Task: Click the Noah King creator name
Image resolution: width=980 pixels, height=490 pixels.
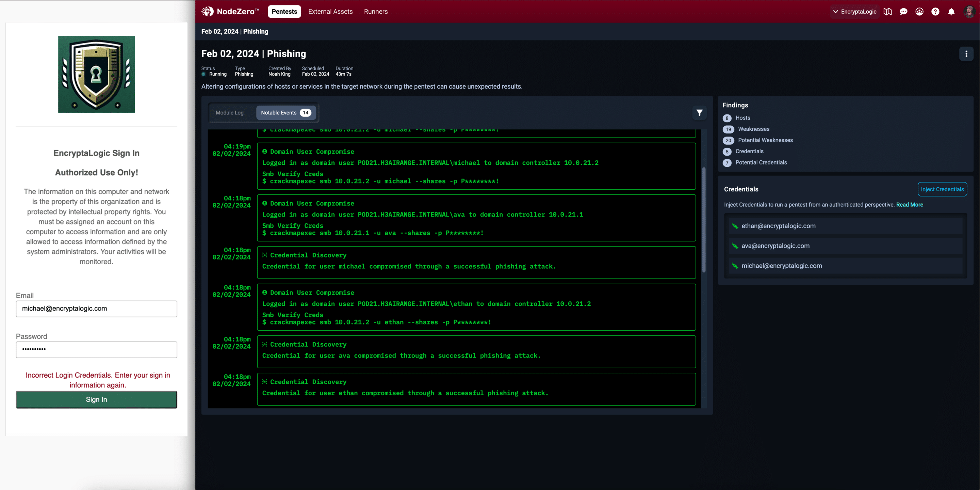Action: point(279,74)
